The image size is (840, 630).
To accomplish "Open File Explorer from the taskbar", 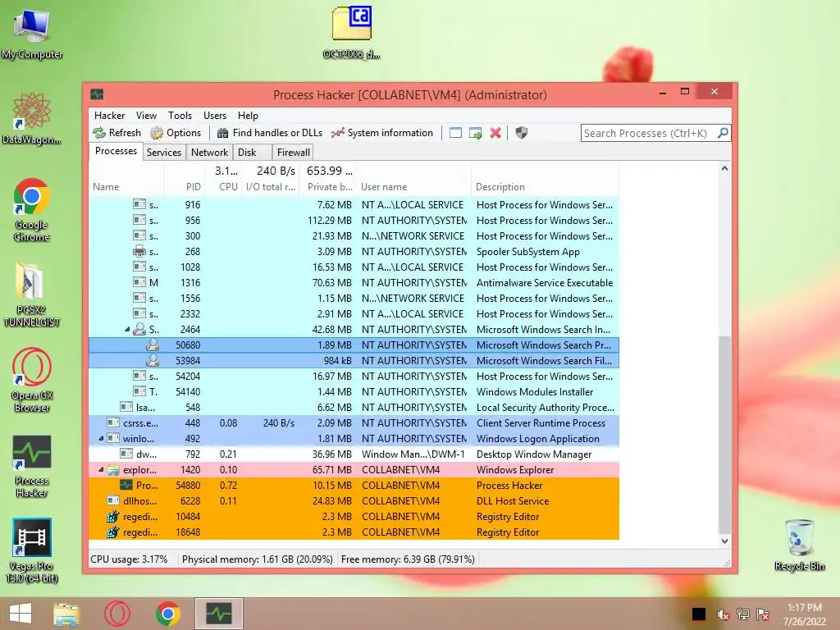I will tap(66, 614).
